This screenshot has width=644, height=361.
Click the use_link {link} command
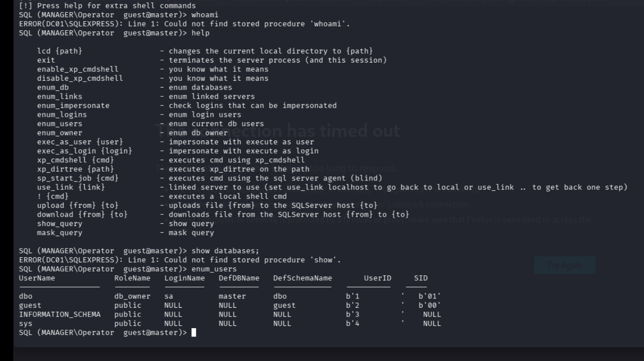(71, 187)
